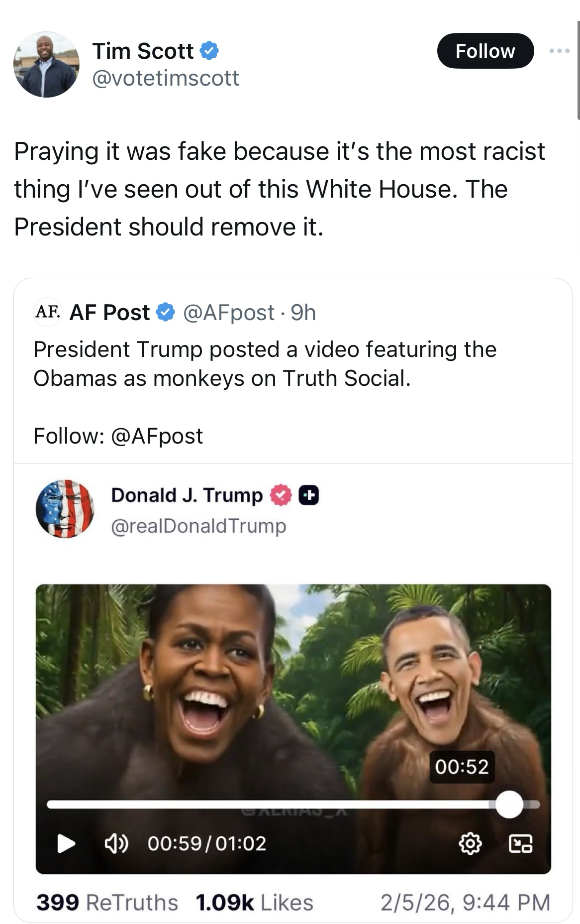Open the @votetimscott handle link
This screenshot has height=924, width=580.
click(166, 78)
